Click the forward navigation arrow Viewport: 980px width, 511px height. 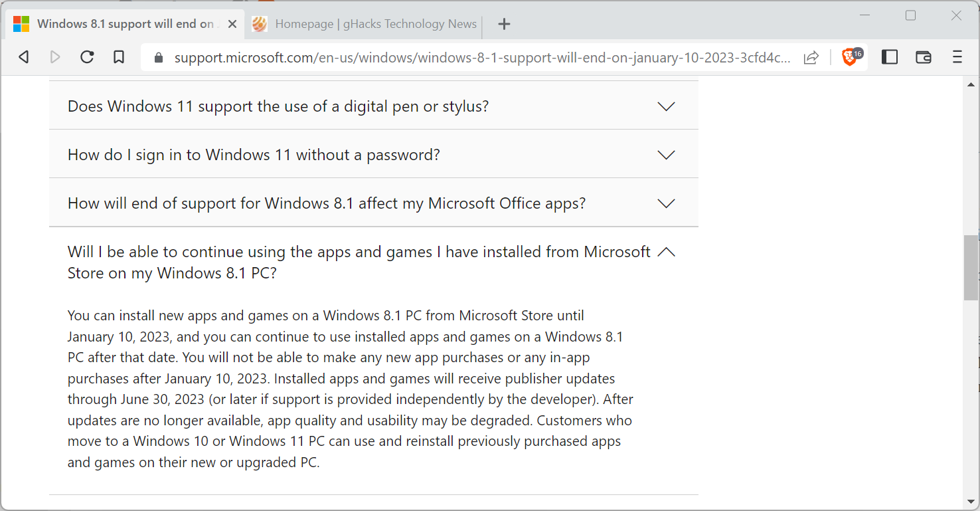click(x=55, y=57)
